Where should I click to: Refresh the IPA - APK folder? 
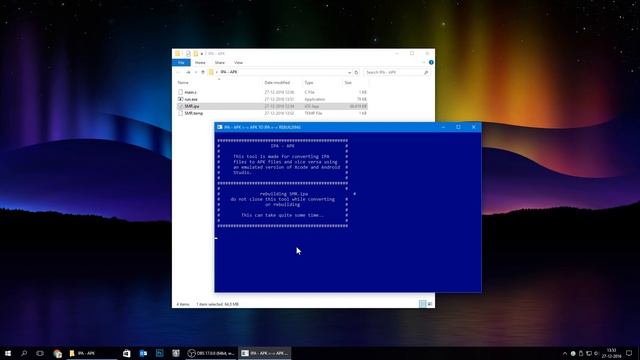tap(356, 72)
